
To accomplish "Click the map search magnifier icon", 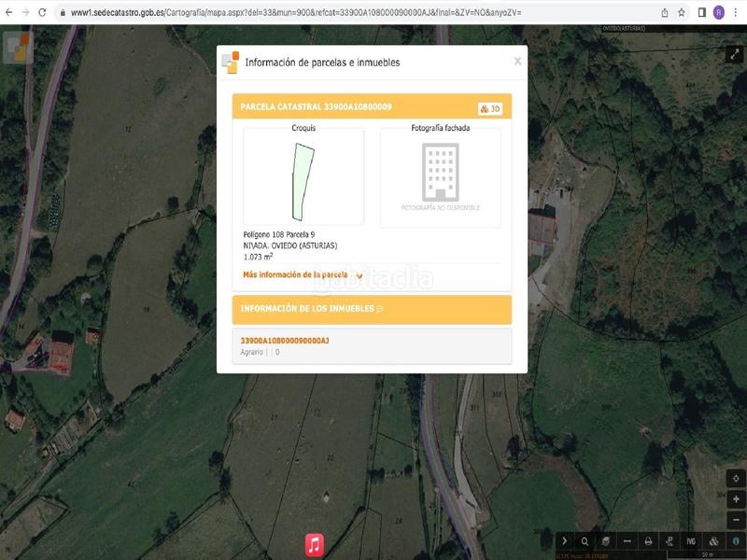I will [x=585, y=541].
